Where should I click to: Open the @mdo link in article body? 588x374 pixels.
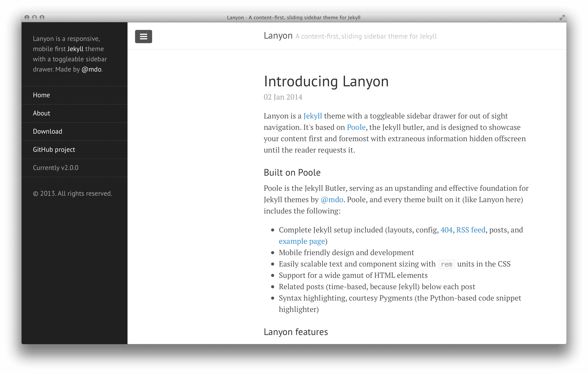tap(332, 199)
